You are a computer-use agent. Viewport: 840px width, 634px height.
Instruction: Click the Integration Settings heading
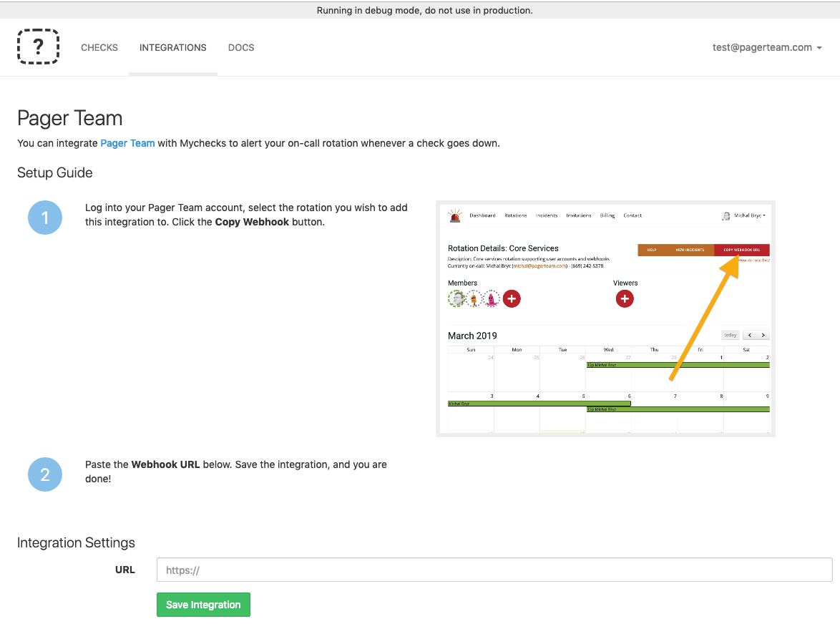[x=76, y=542]
